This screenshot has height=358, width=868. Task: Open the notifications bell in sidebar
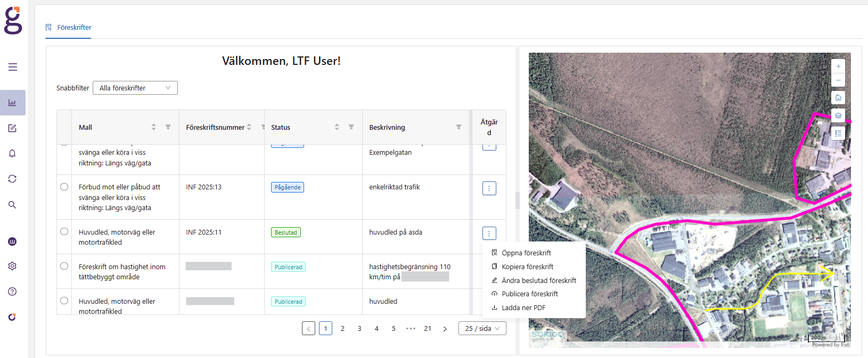point(12,153)
